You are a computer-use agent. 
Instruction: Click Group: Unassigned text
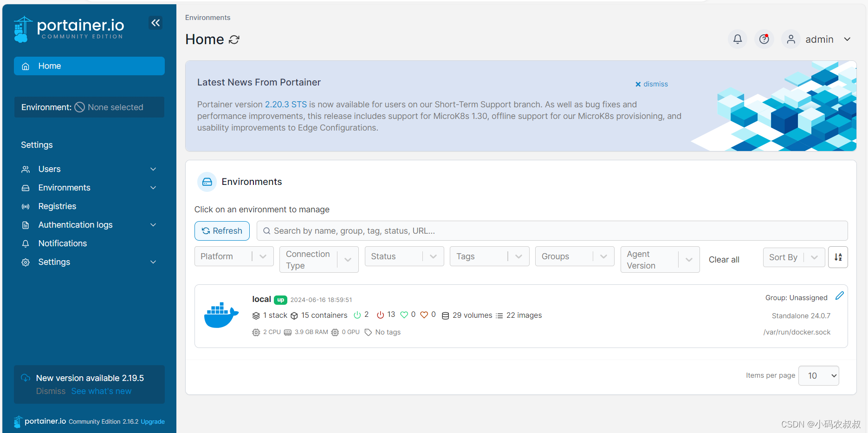point(797,298)
